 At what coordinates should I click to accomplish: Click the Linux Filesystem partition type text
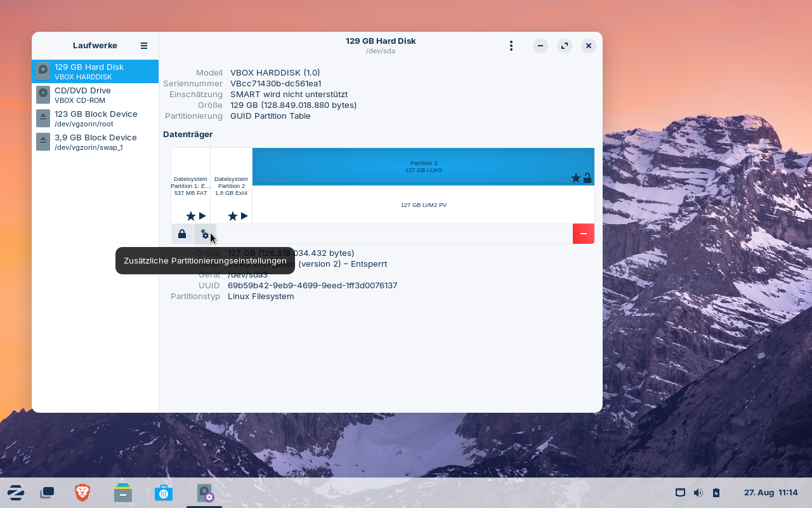point(261,296)
